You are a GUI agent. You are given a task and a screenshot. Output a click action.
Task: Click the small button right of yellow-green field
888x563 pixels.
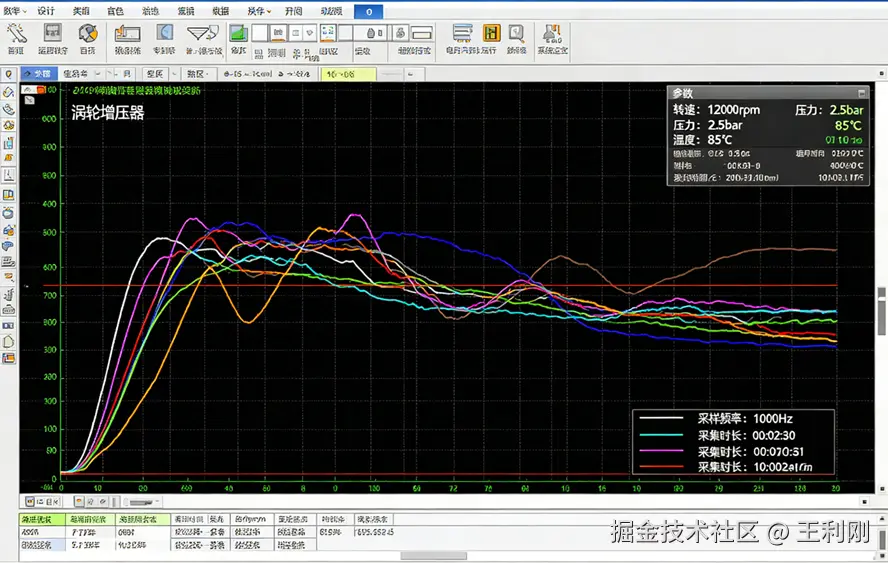point(410,74)
